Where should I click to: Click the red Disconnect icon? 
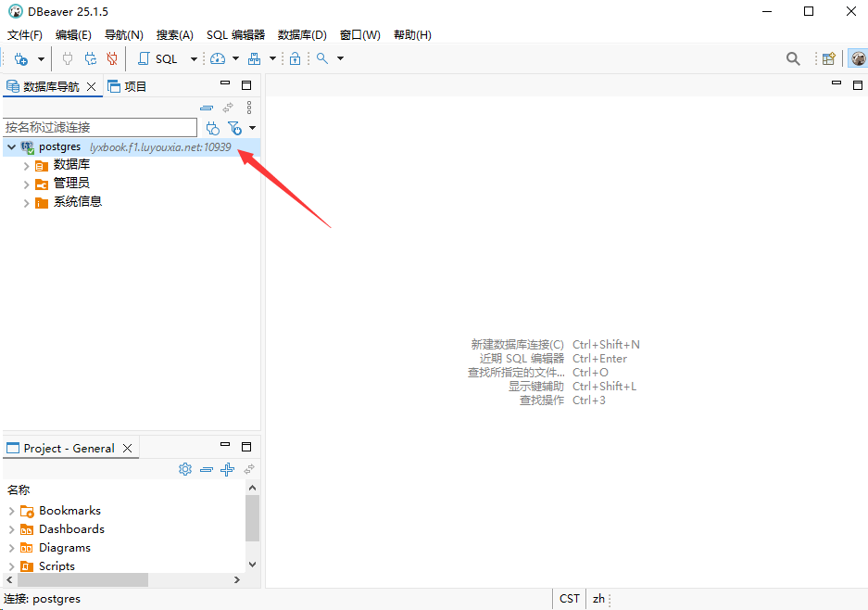tap(112, 58)
